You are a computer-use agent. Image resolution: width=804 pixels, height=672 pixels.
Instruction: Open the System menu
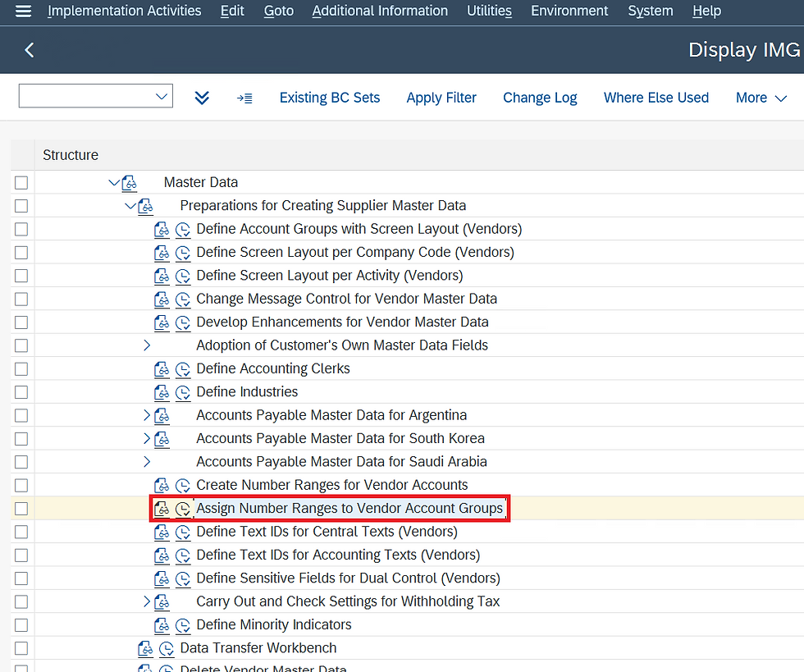click(x=650, y=11)
